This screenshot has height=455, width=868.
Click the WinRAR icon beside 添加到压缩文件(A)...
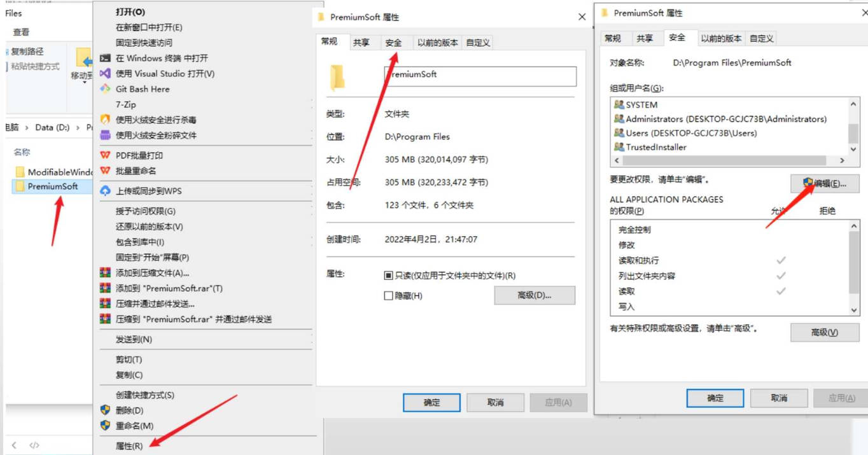pyautogui.click(x=105, y=273)
